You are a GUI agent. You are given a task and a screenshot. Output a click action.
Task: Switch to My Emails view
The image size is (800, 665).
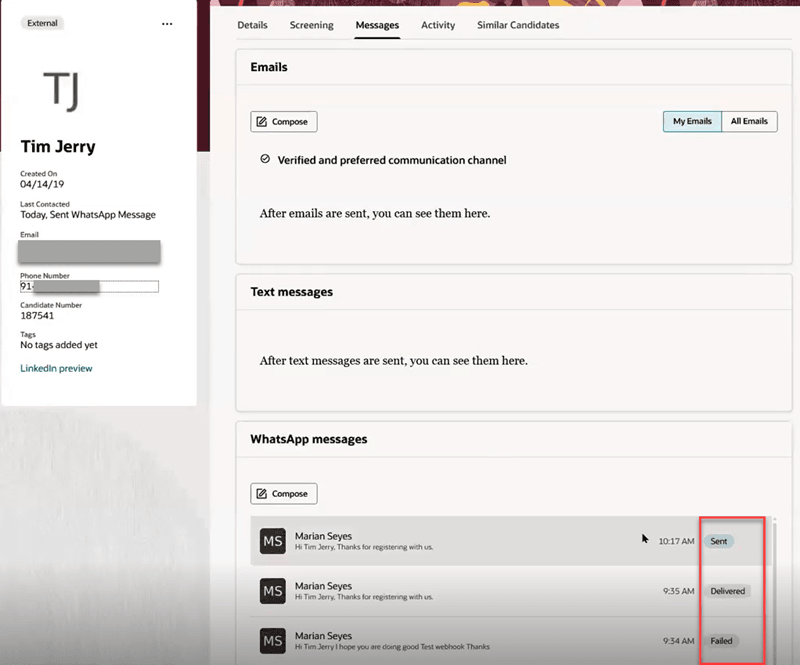click(x=692, y=121)
